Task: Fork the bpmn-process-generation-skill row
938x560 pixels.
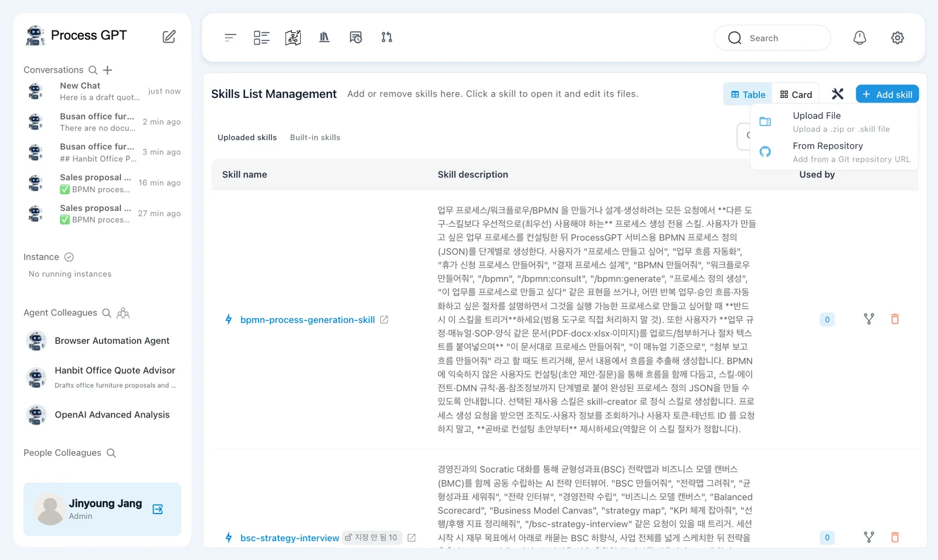Action: 869,319
